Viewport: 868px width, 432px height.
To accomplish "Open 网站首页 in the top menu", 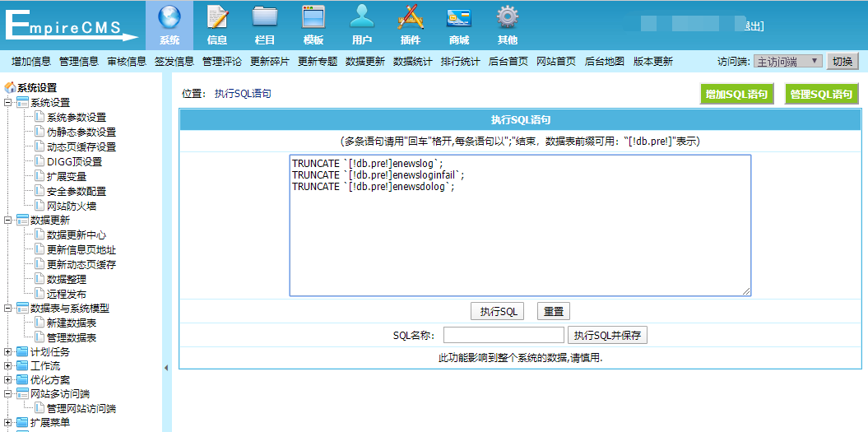I will [x=556, y=62].
